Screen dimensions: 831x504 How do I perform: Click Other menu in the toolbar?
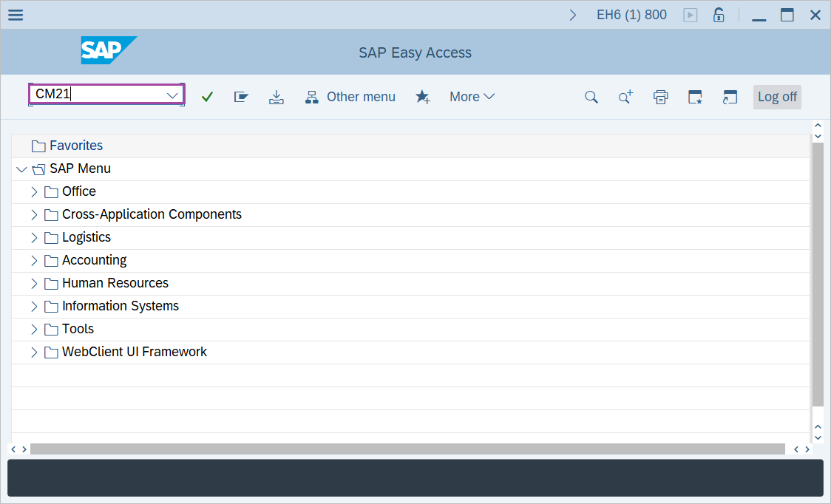pyautogui.click(x=350, y=97)
